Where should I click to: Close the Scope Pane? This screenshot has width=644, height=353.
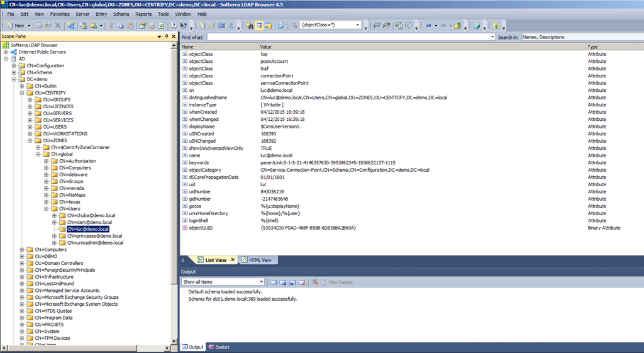coord(174,36)
